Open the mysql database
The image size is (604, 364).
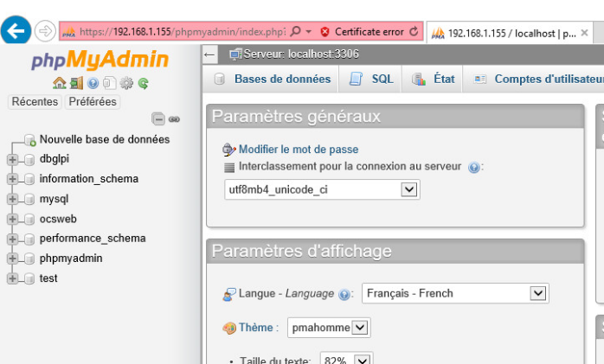(x=54, y=199)
